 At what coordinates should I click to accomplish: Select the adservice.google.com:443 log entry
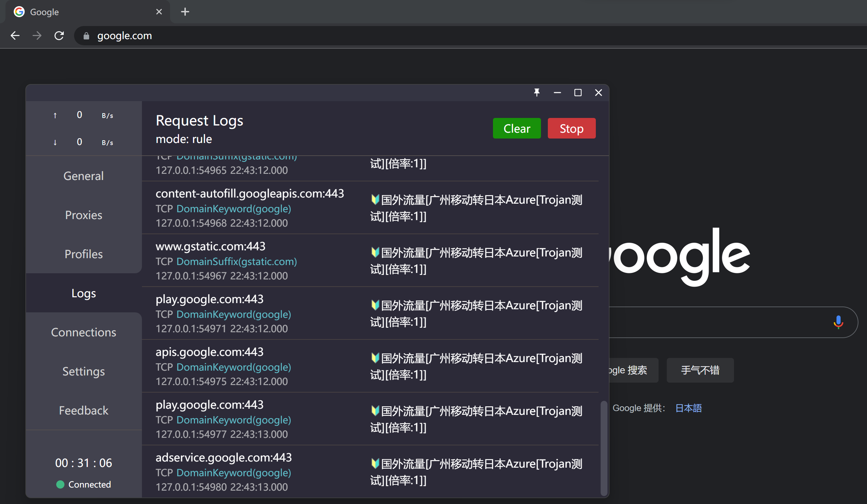click(x=370, y=472)
